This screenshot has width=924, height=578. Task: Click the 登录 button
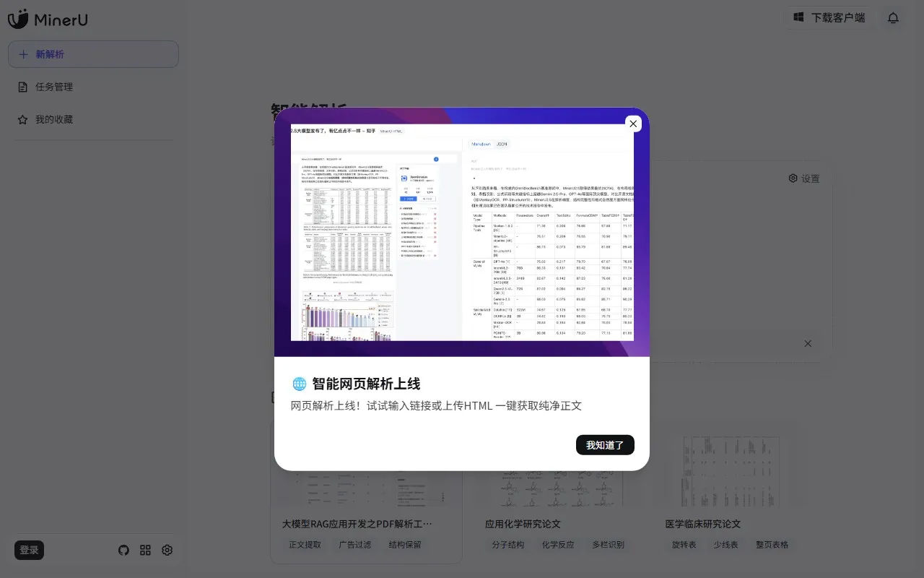coord(29,550)
